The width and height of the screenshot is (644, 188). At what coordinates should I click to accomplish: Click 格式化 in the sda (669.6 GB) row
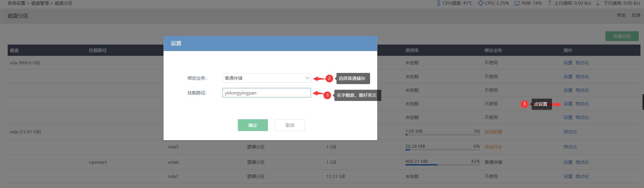(x=582, y=63)
